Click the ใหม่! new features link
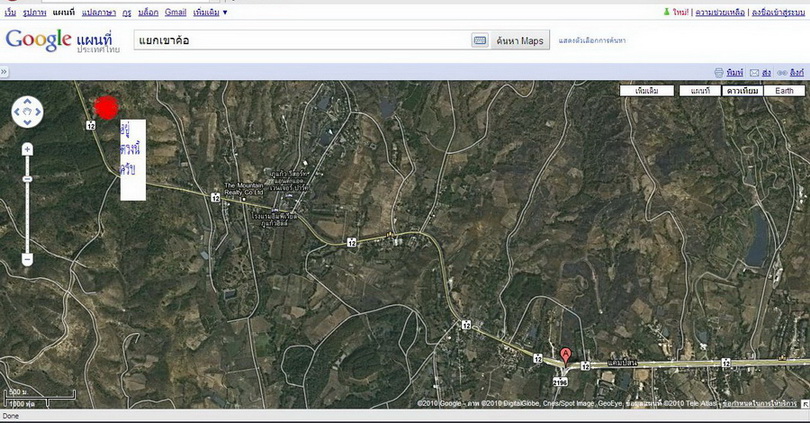 681,12
